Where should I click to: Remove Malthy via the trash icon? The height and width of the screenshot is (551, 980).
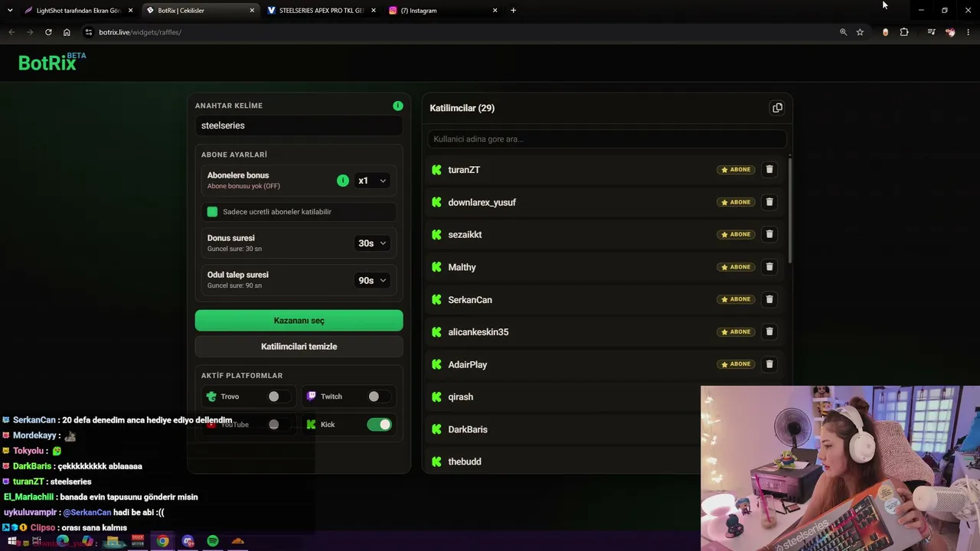(769, 267)
